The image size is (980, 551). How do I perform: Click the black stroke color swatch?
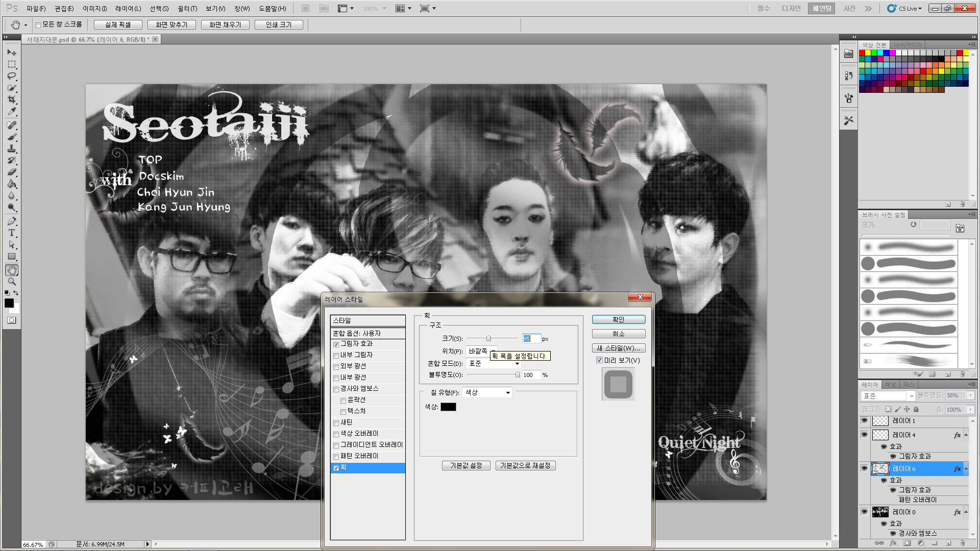(x=448, y=407)
